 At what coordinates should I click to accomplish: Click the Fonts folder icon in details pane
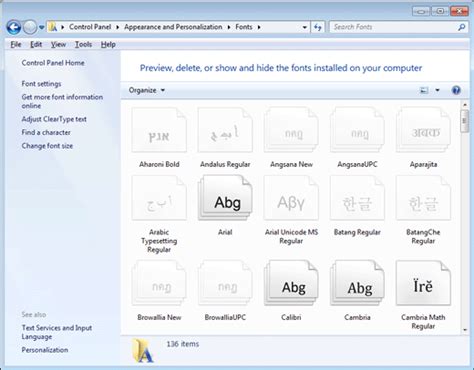pyautogui.click(x=143, y=350)
